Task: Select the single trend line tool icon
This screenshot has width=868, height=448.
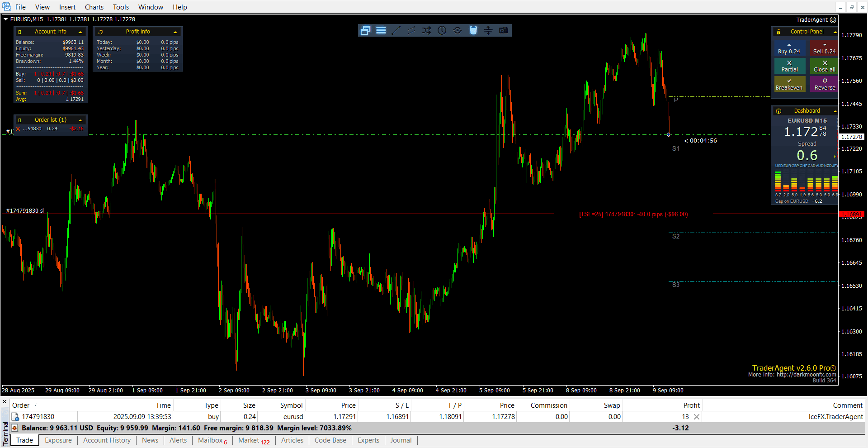Action: [396, 30]
